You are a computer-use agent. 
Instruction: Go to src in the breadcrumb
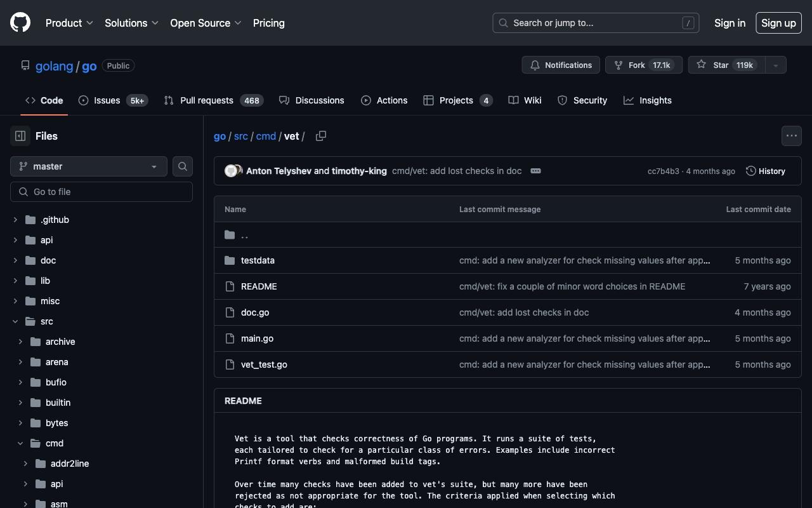(x=241, y=136)
